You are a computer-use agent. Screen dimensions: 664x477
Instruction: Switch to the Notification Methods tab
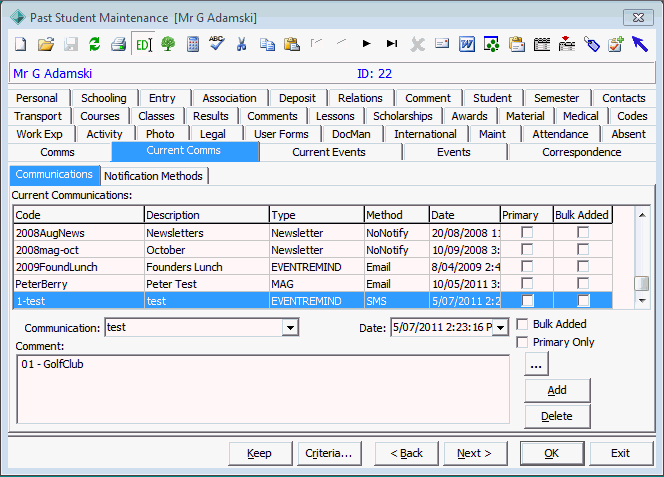153,176
